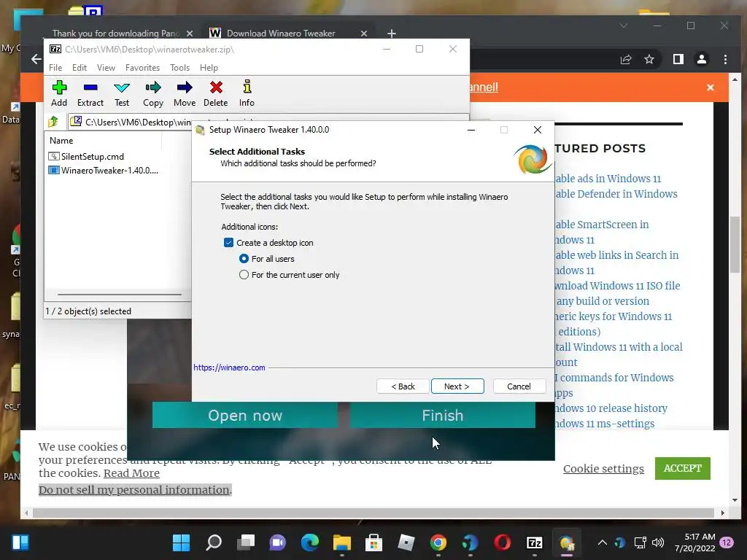Open the widgets icon on taskbar
This screenshot has width=747, height=560.
(x=20, y=542)
